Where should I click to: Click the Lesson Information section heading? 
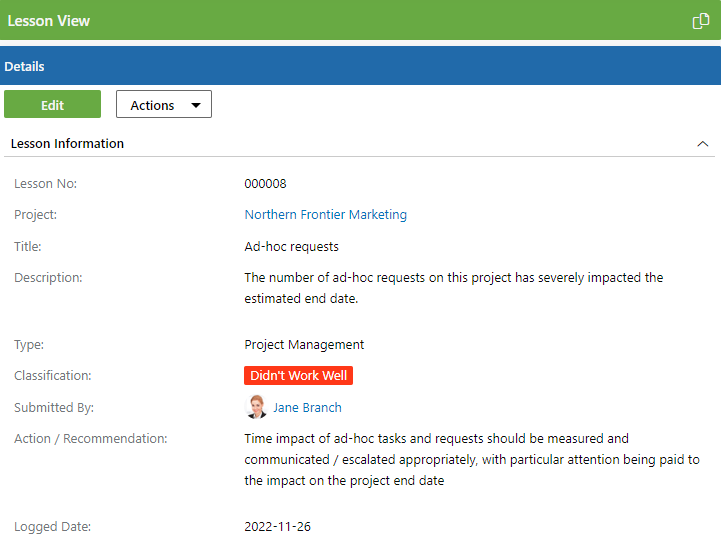tap(67, 143)
